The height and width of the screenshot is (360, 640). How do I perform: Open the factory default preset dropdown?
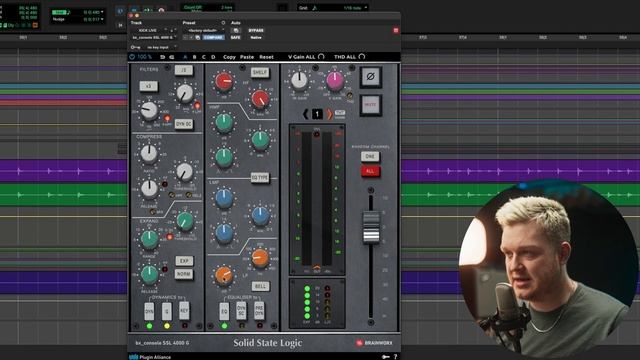(x=204, y=31)
